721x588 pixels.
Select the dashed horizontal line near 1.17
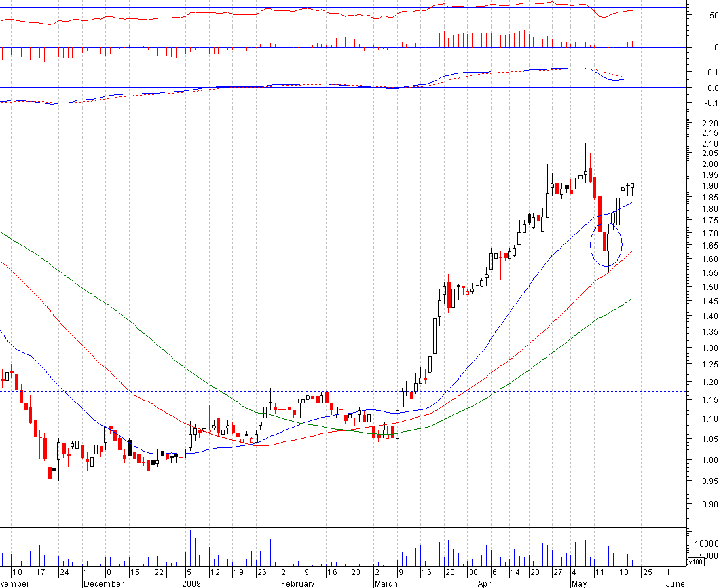(343, 392)
